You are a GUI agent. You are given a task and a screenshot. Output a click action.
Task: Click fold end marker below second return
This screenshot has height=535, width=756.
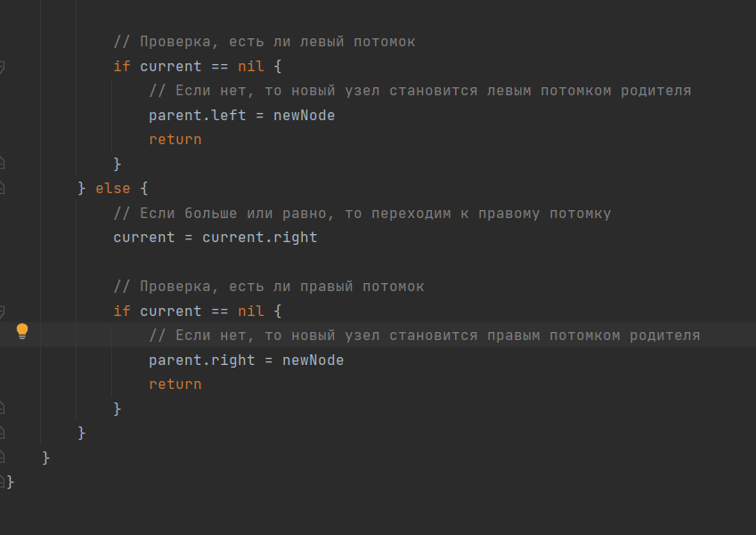pyautogui.click(x=2, y=408)
